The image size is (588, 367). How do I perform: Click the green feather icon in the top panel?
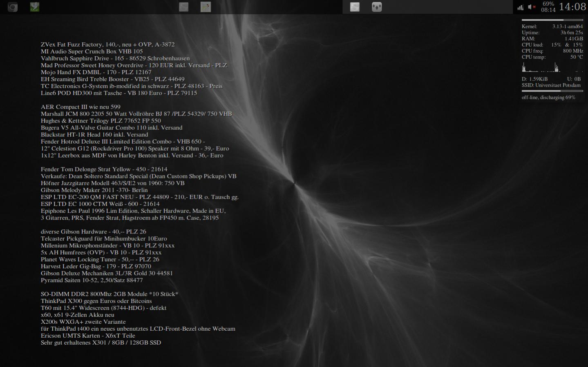click(x=35, y=7)
